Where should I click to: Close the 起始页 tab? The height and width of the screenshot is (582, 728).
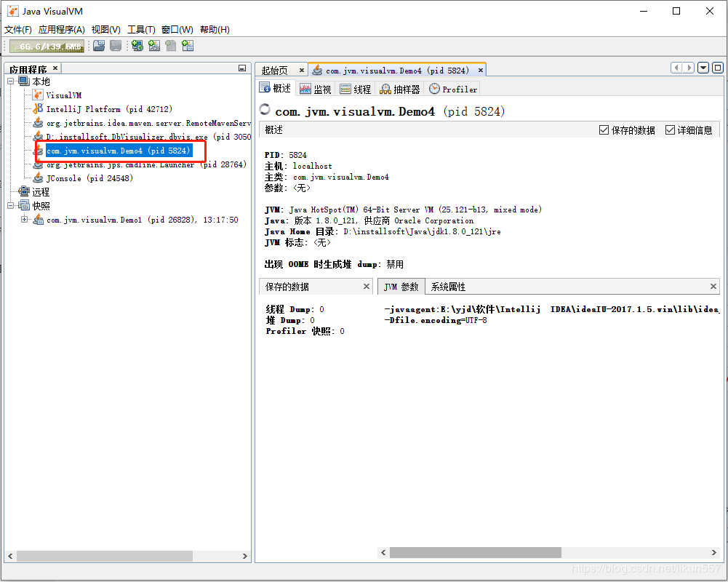click(x=302, y=70)
